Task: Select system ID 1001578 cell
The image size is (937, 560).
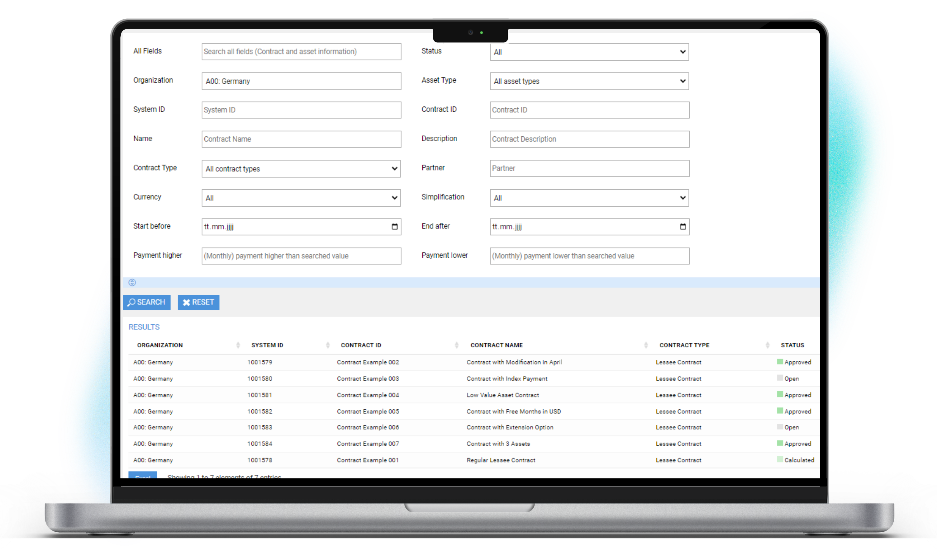Action: click(260, 460)
